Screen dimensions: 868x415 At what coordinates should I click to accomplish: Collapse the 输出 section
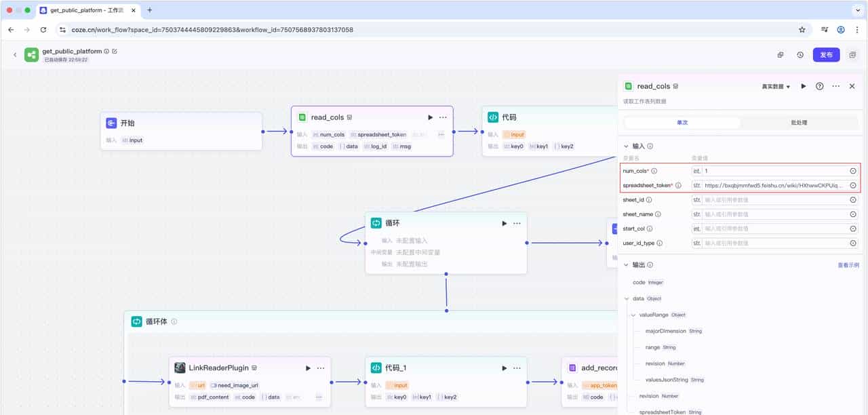pos(625,265)
